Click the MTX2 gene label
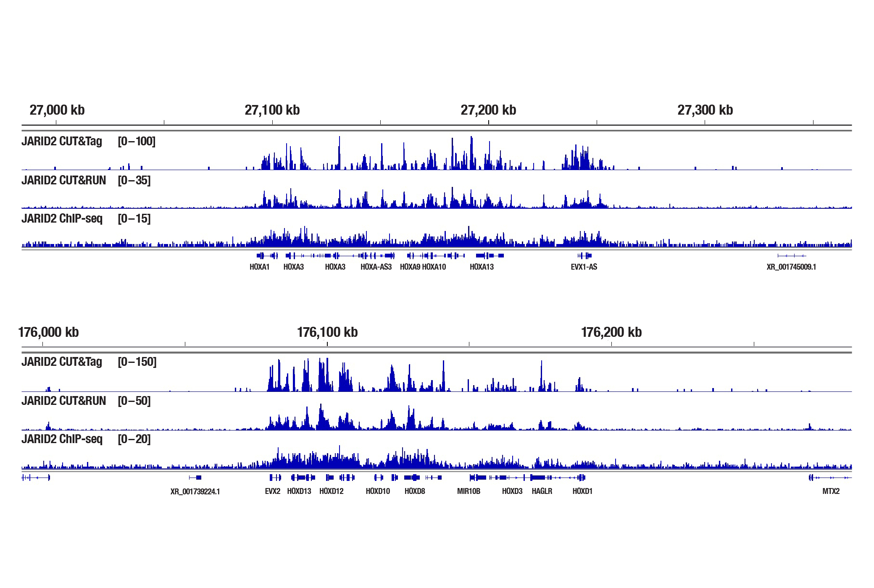The width and height of the screenshot is (874, 588). point(831,491)
